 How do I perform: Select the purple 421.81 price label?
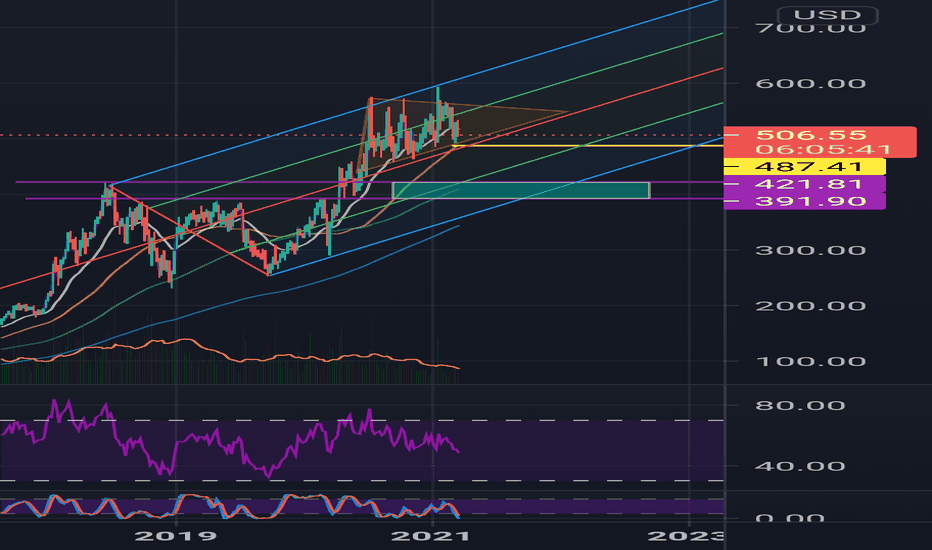[x=805, y=184]
